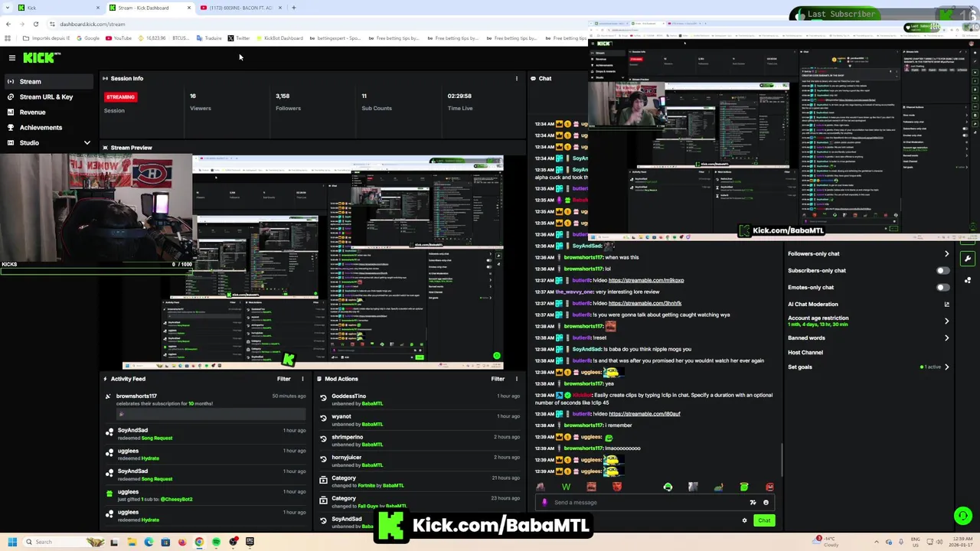Expand the Studio submenu chevron

tap(87, 142)
